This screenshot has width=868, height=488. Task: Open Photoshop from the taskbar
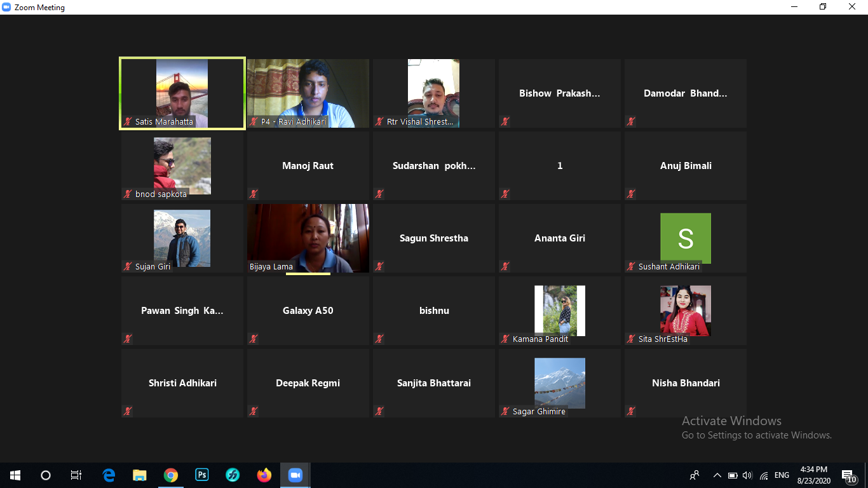(202, 475)
